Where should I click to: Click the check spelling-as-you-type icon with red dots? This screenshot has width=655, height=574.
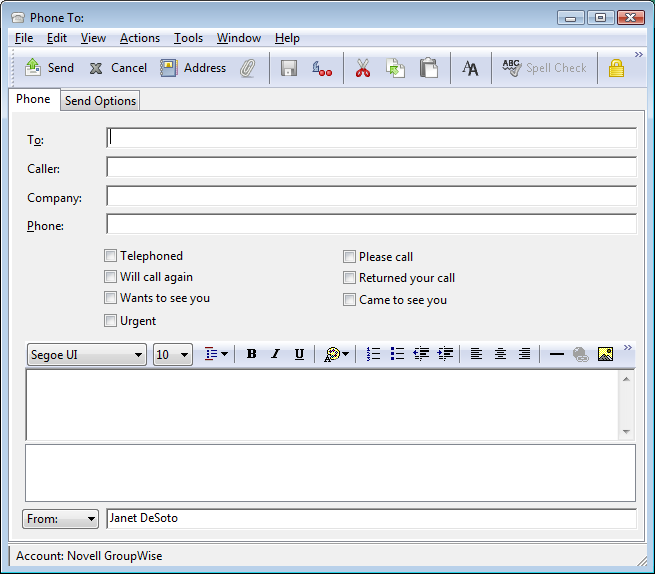coord(322,69)
